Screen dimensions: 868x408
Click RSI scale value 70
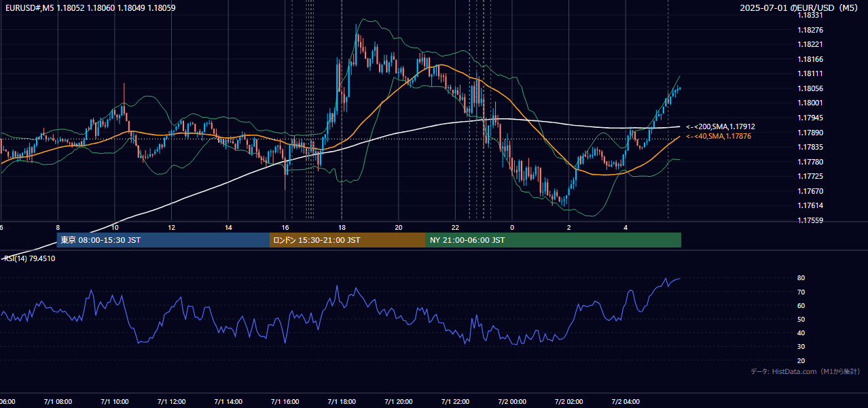[801, 292]
